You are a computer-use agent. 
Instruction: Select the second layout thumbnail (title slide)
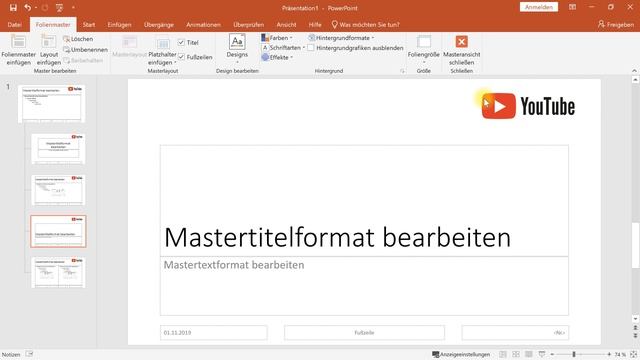click(x=58, y=149)
